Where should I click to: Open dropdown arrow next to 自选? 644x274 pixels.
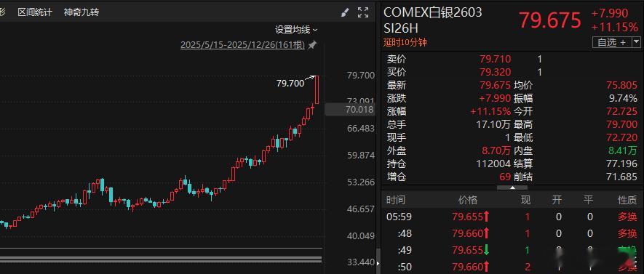click(636, 42)
